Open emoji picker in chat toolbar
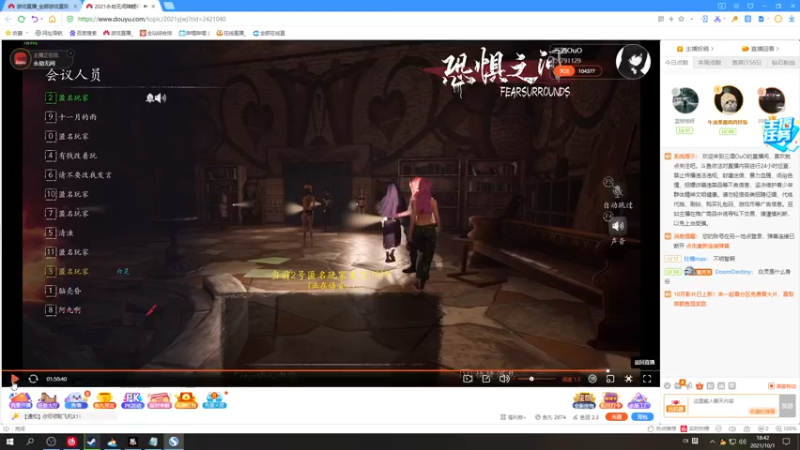This screenshot has width=800, height=450. [667, 386]
